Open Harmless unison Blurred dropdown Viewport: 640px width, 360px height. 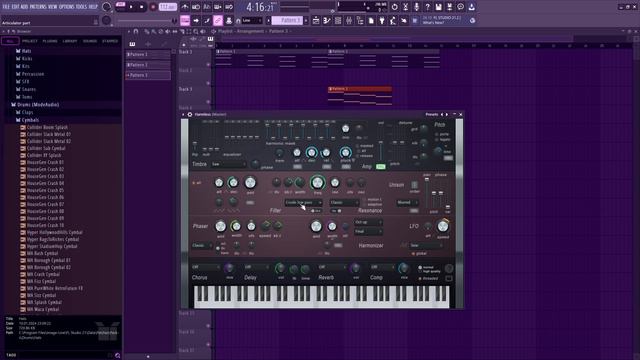click(x=407, y=202)
